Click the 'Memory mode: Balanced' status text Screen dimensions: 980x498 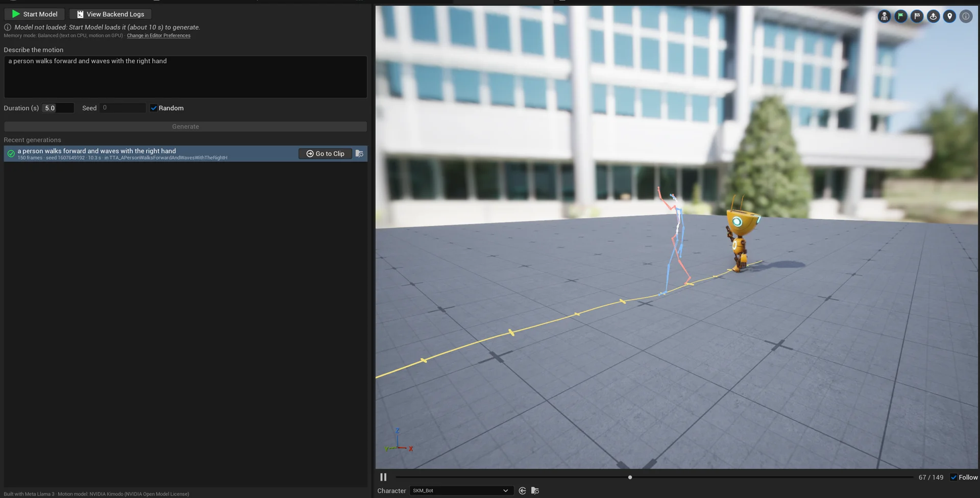(x=63, y=36)
